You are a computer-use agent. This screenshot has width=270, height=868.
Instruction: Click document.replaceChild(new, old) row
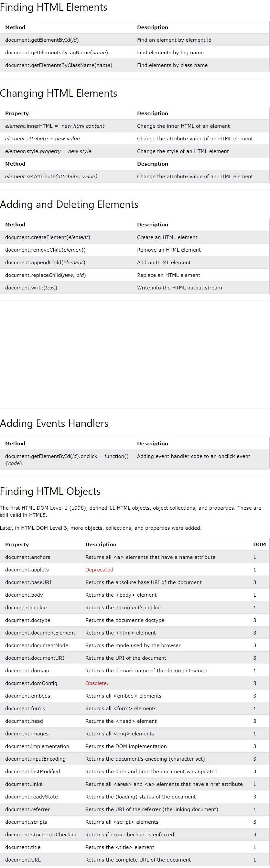click(x=135, y=275)
